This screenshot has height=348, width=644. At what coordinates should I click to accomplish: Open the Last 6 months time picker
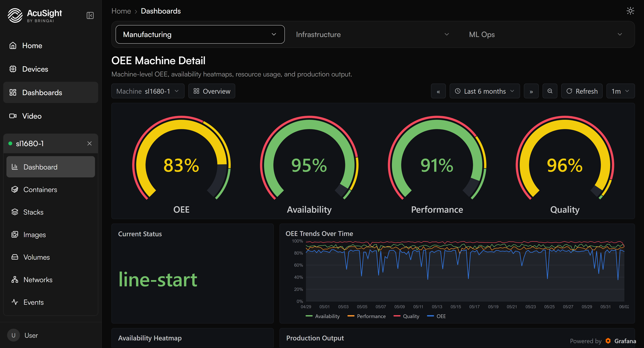484,91
